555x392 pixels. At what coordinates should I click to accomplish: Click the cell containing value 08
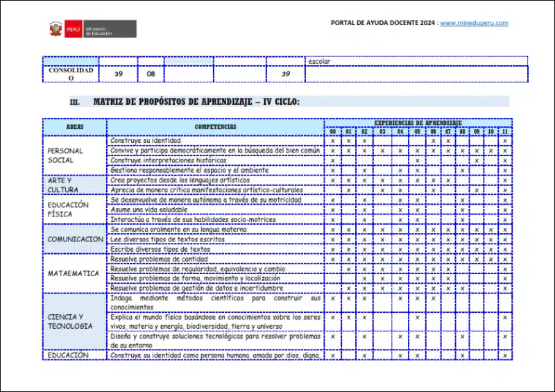[x=151, y=74]
